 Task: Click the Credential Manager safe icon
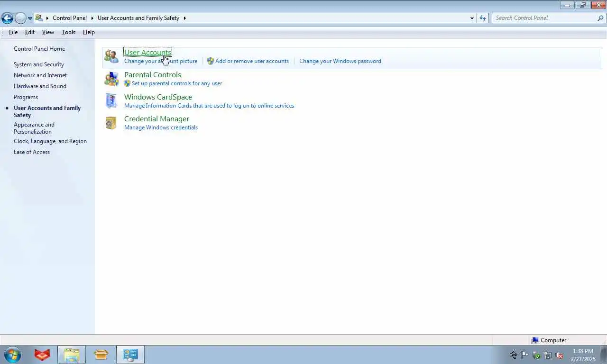tap(111, 123)
